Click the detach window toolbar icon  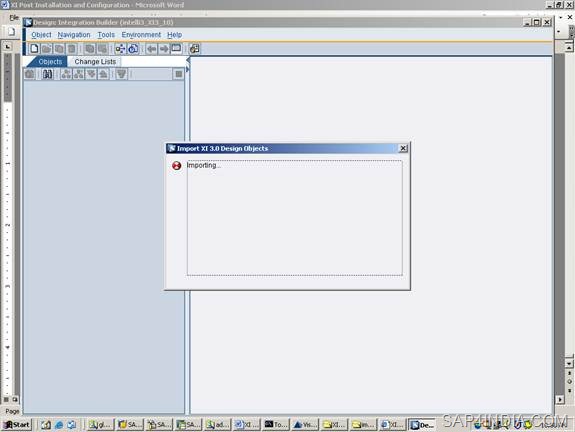point(176,48)
